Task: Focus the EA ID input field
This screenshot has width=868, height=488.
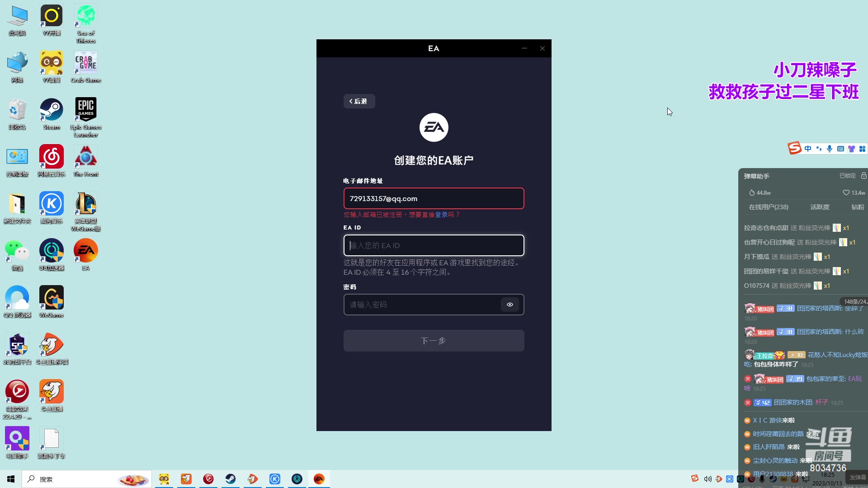Action: coord(434,245)
